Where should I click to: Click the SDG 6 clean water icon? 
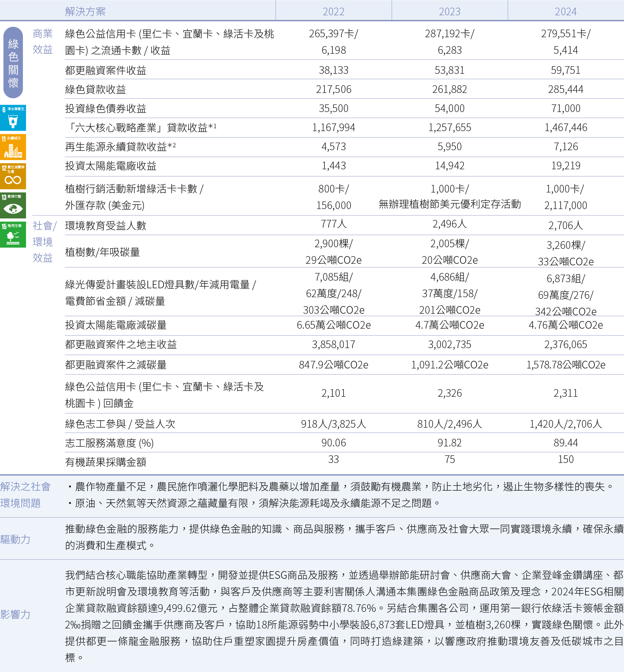click(13, 118)
